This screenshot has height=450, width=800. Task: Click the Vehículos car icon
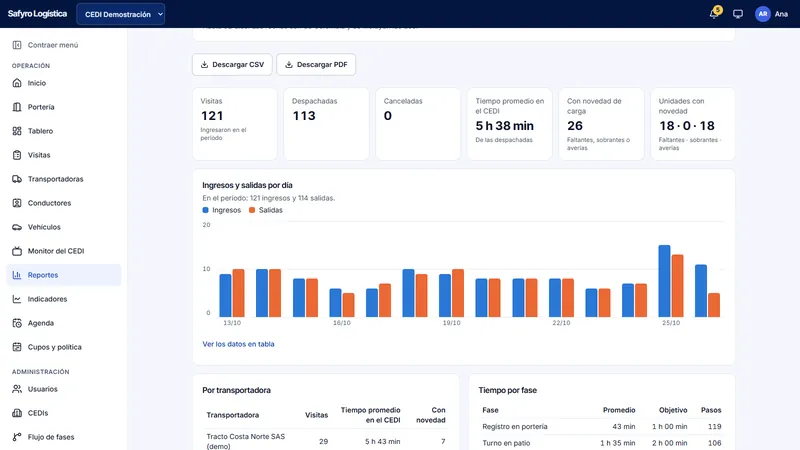pyautogui.click(x=17, y=227)
